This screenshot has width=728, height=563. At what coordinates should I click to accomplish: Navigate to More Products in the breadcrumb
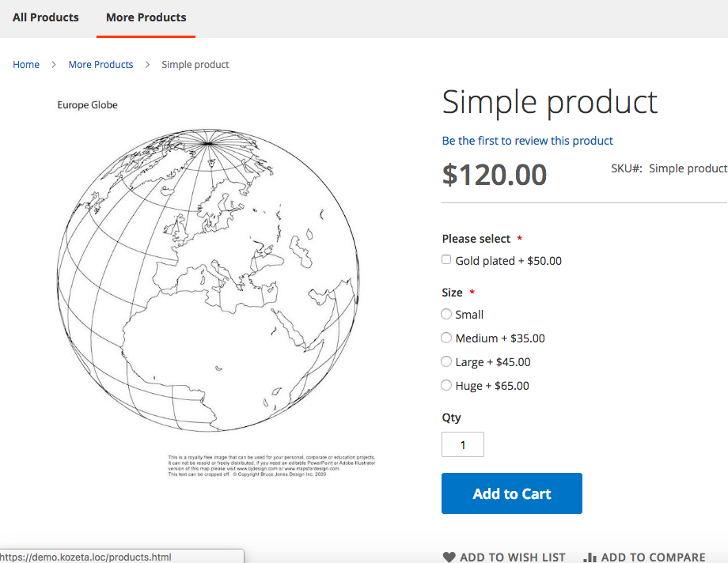[100, 65]
